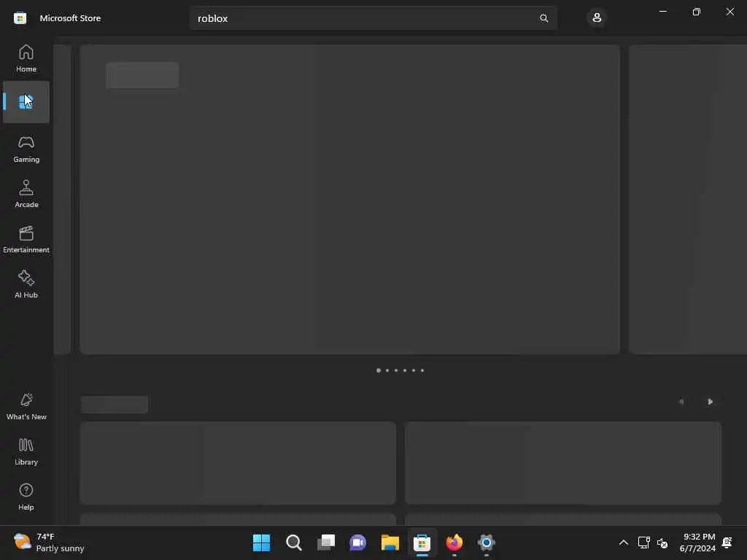Open the Apps section in sidebar
This screenshot has width=747, height=560.
[x=26, y=102]
